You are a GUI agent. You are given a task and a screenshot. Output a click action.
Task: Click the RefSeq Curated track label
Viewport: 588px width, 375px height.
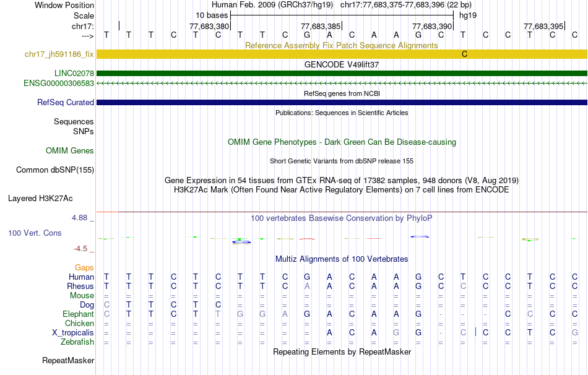point(65,102)
